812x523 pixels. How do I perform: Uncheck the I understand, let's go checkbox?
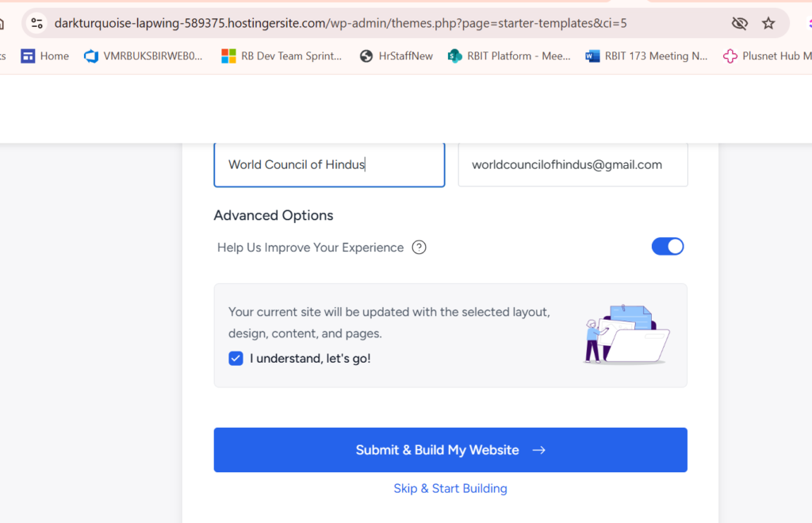236,358
